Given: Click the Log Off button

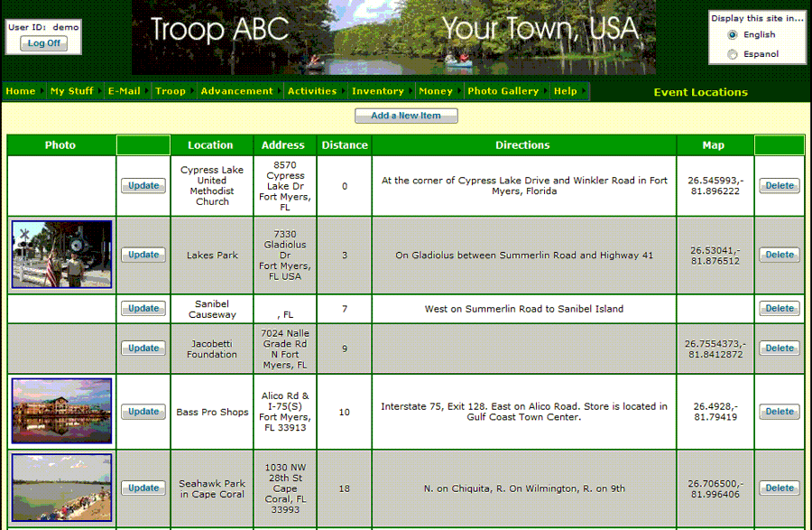Looking at the screenshot, I should pos(43,43).
